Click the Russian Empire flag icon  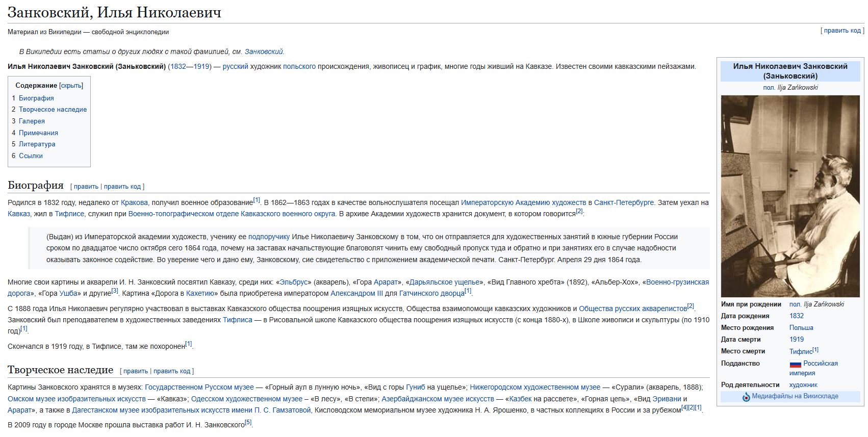796,364
